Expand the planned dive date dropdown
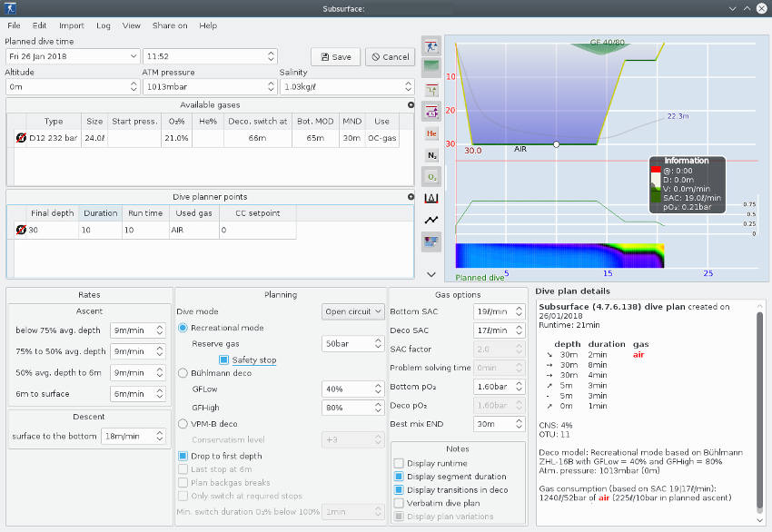Viewport: 772px width, 532px height. (x=134, y=56)
